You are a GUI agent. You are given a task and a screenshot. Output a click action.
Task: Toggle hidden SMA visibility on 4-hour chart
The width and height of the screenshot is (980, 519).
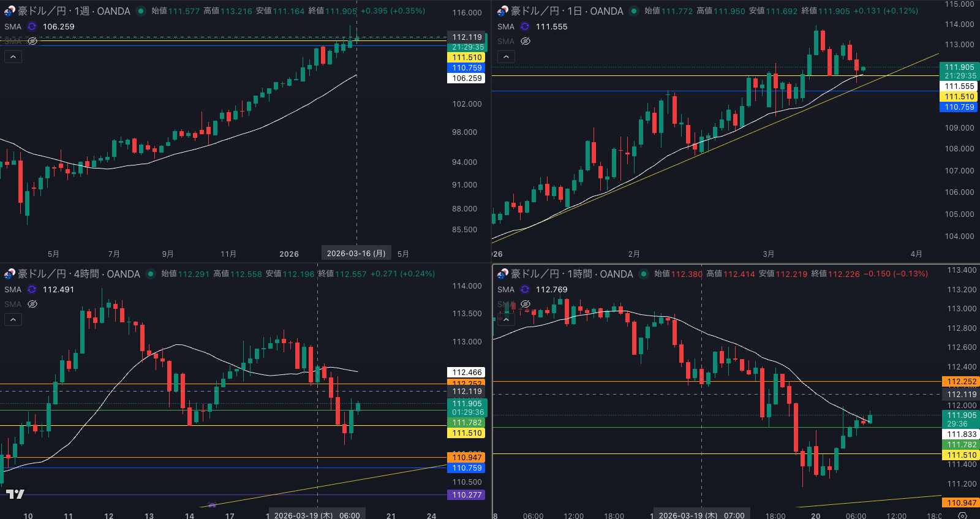32,304
